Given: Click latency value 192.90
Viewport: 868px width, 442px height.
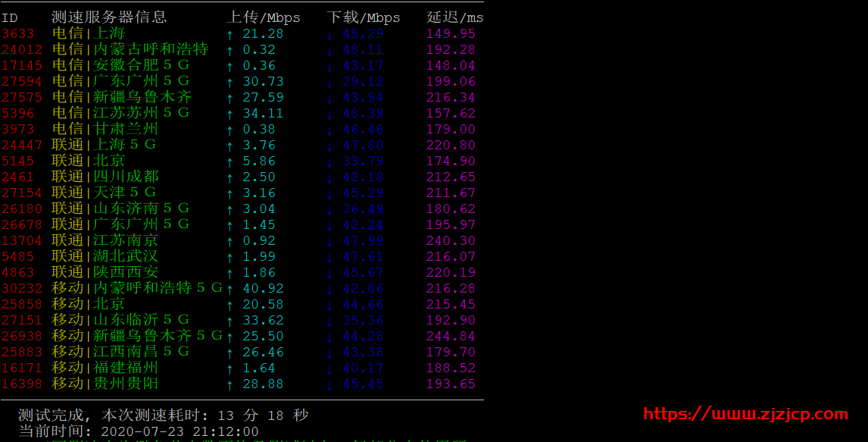Looking at the screenshot, I should pyautogui.click(x=451, y=321).
